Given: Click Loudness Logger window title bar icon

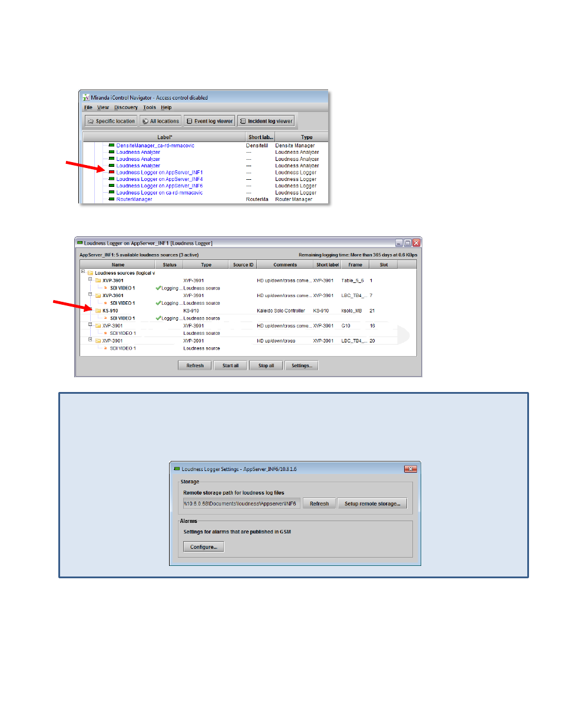Looking at the screenshot, I should point(80,242).
